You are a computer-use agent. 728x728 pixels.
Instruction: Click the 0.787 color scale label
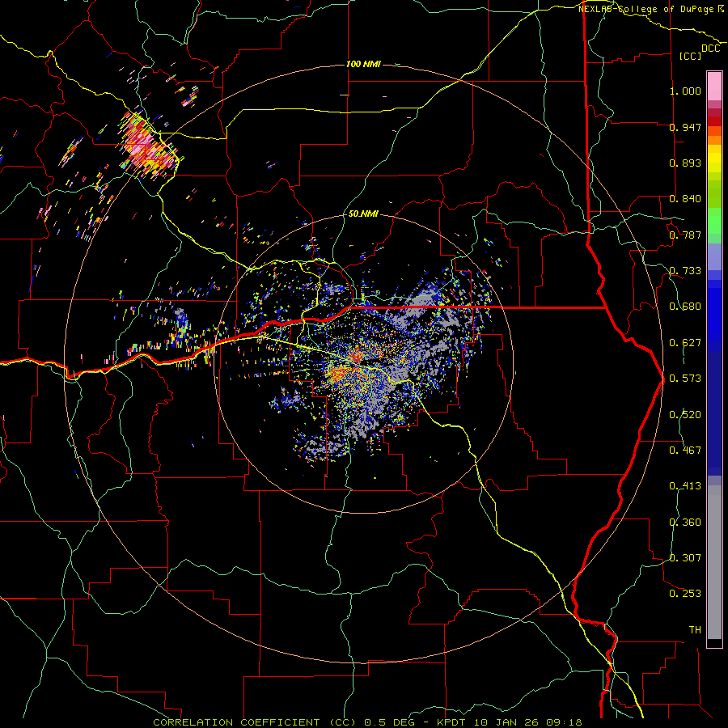[685, 235]
